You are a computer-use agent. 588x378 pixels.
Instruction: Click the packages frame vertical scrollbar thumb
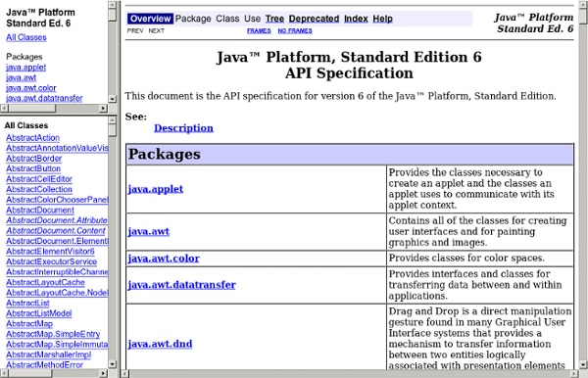112,15
